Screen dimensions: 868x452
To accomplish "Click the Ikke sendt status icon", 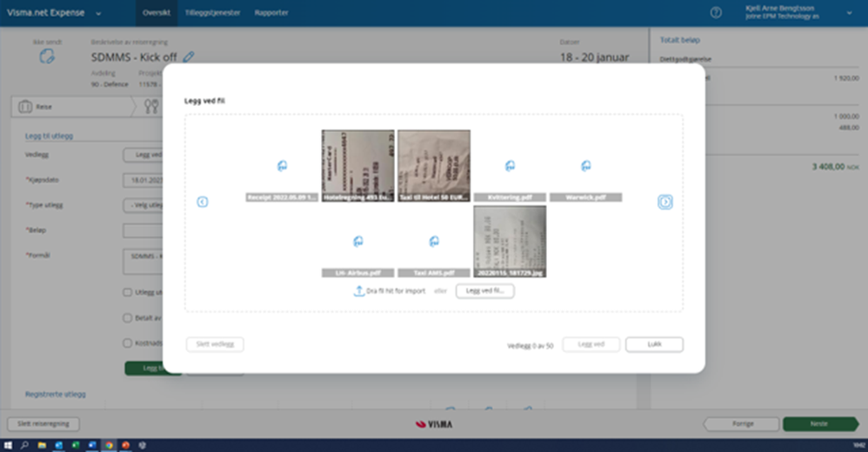I will 47,56.
